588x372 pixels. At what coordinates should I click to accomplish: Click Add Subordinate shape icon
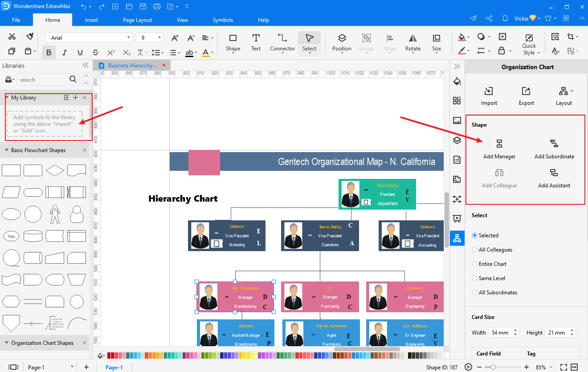(554, 144)
